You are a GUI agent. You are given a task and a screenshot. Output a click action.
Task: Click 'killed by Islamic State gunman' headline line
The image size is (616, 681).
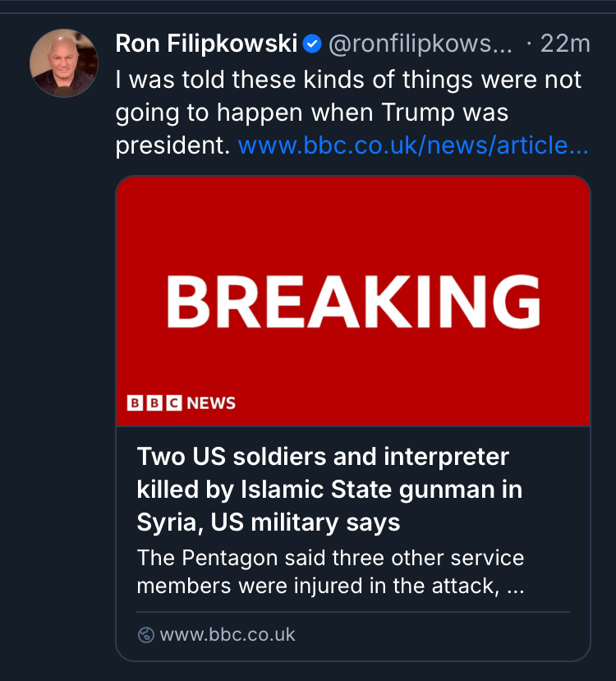(x=329, y=490)
